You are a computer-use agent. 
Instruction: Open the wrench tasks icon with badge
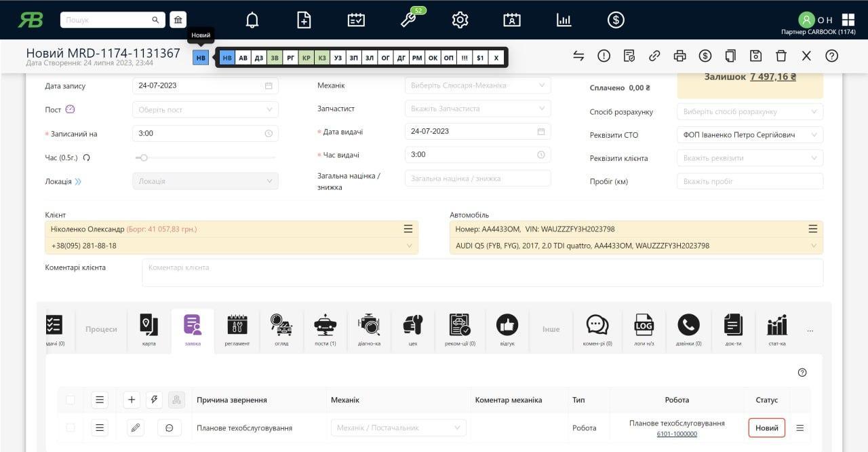(408, 20)
